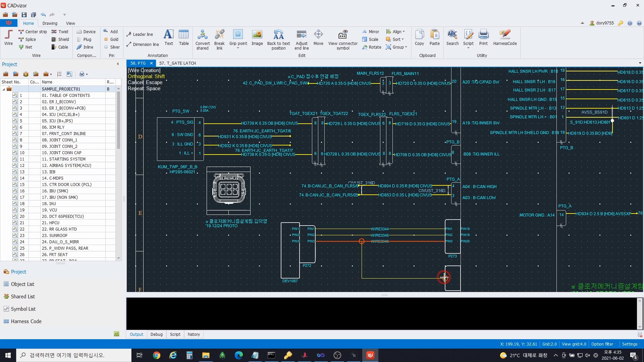Toggle the green check icon in side panel

(x=117, y=334)
